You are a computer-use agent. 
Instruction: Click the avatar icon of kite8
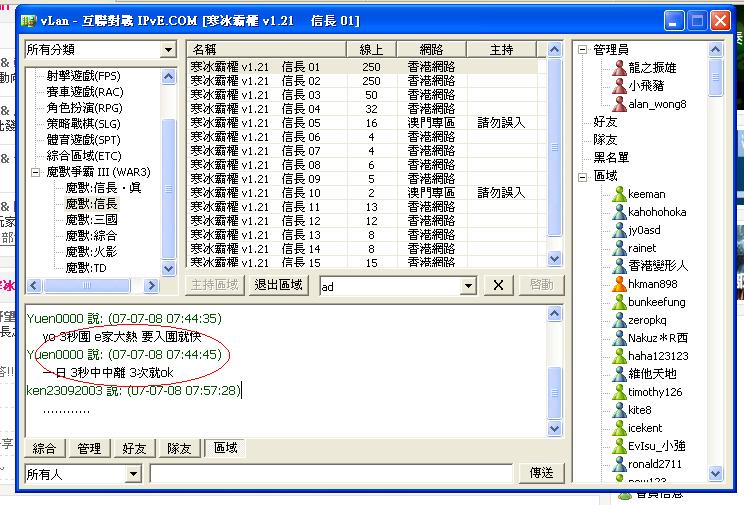point(619,410)
